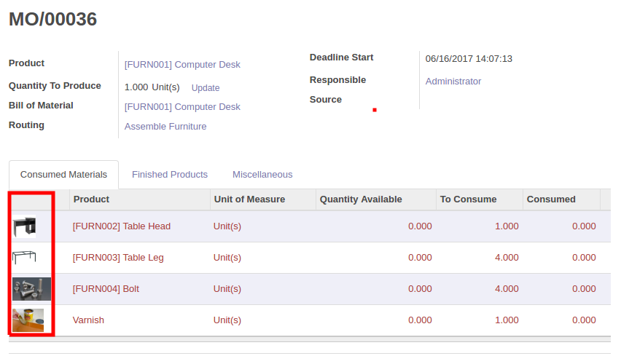The width and height of the screenshot is (621, 364).
Task: Open the Bill of Material Computer Desk link
Action: 182,107
